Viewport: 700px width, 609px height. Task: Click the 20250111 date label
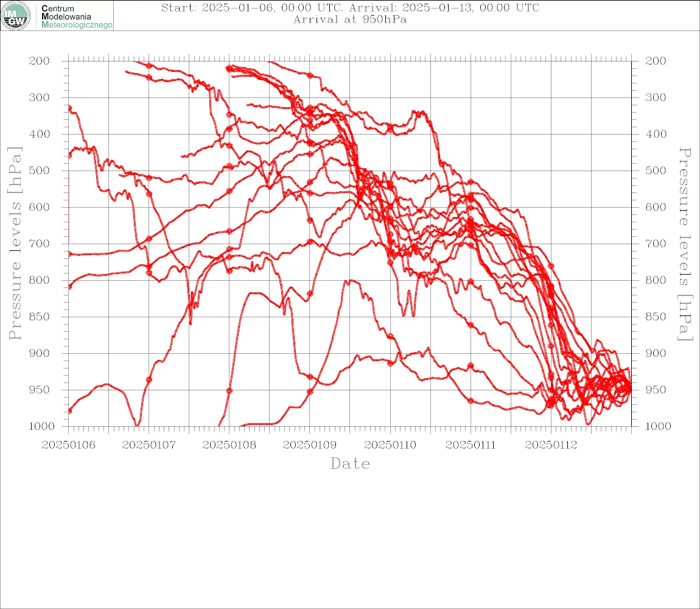(x=471, y=445)
